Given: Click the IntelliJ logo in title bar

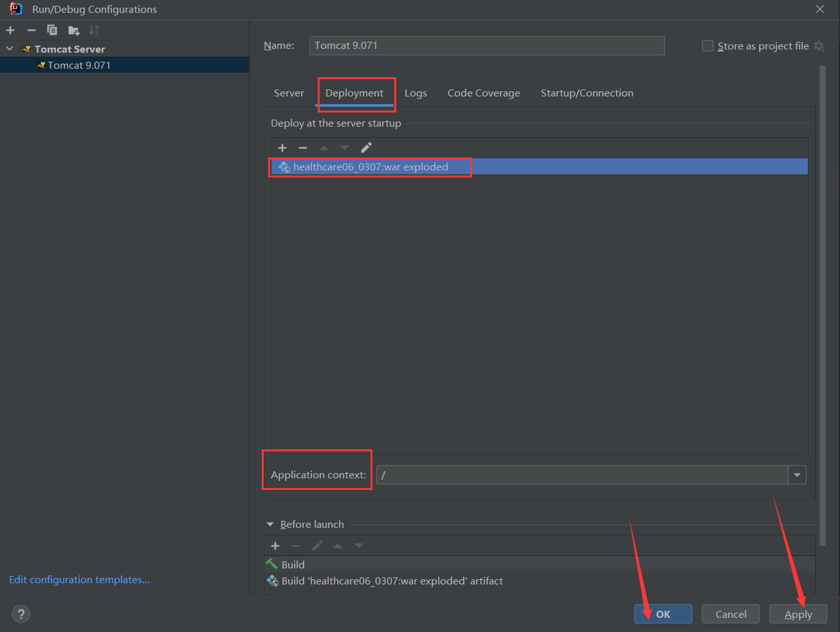Looking at the screenshot, I should [16, 9].
